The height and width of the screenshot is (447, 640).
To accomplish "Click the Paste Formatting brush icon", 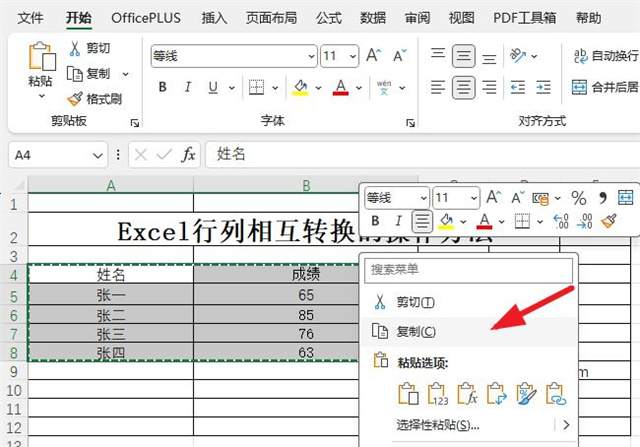I will (x=526, y=394).
